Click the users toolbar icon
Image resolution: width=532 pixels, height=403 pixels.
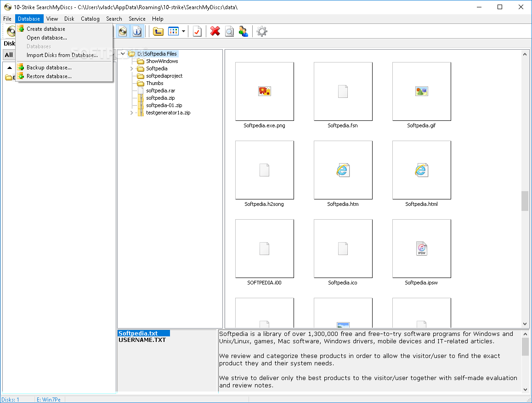pyautogui.click(x=243, y=32)
